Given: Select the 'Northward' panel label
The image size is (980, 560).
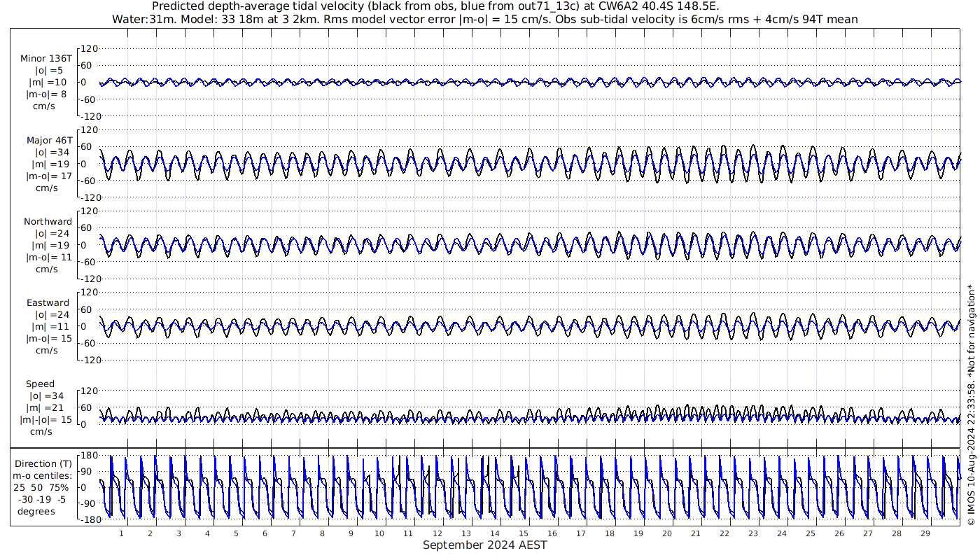Looking at the screenshot, I should coord(48,222).
